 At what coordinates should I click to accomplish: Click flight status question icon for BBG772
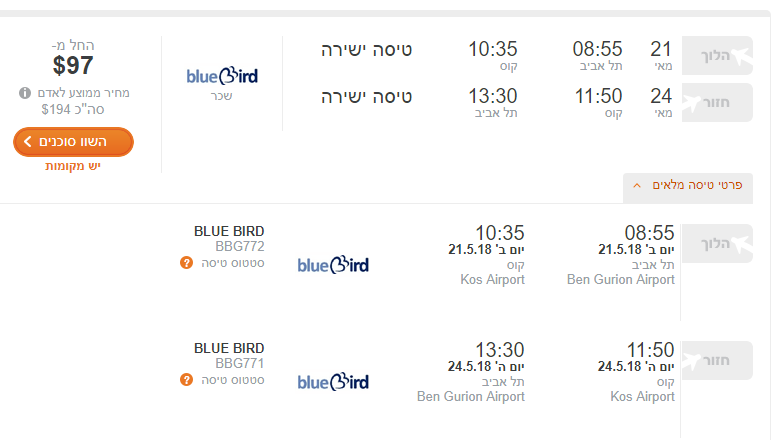(186, 263)
